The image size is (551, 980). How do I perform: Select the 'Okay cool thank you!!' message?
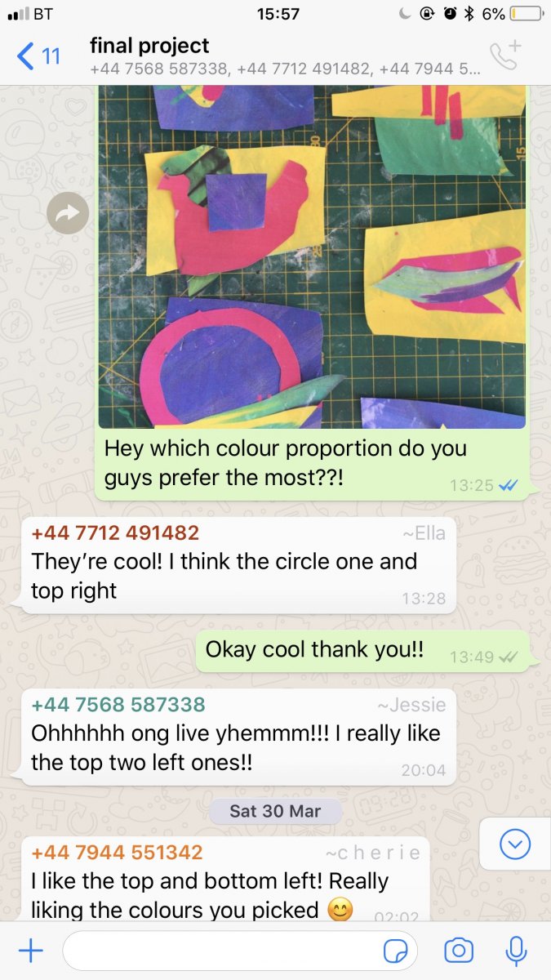click(x=362, y=651)
